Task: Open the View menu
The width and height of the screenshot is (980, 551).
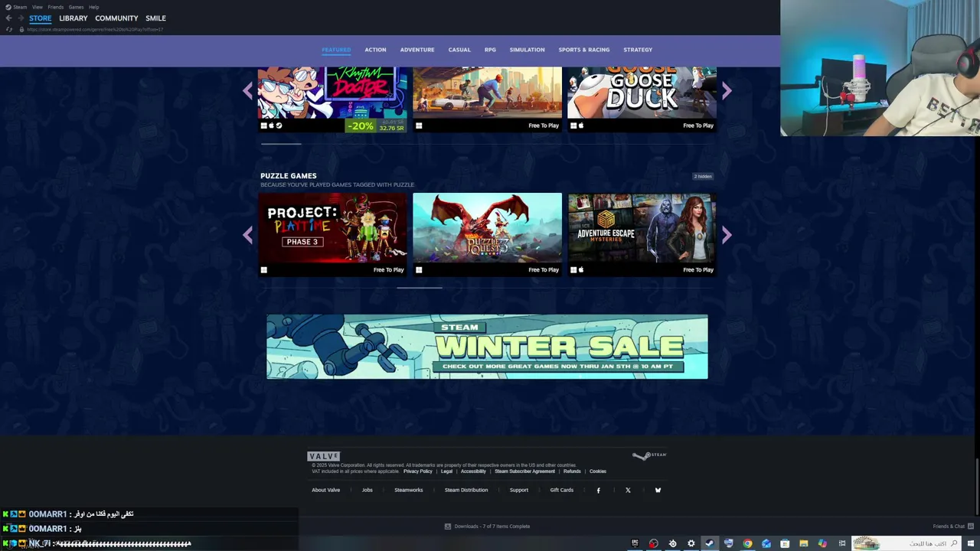Action: click(x=38, y=7)
